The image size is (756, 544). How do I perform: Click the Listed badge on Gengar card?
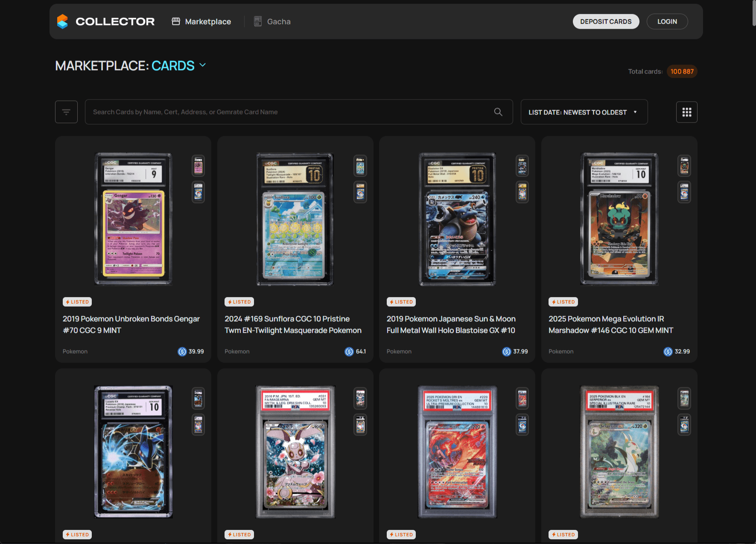[x=77, y=302]
